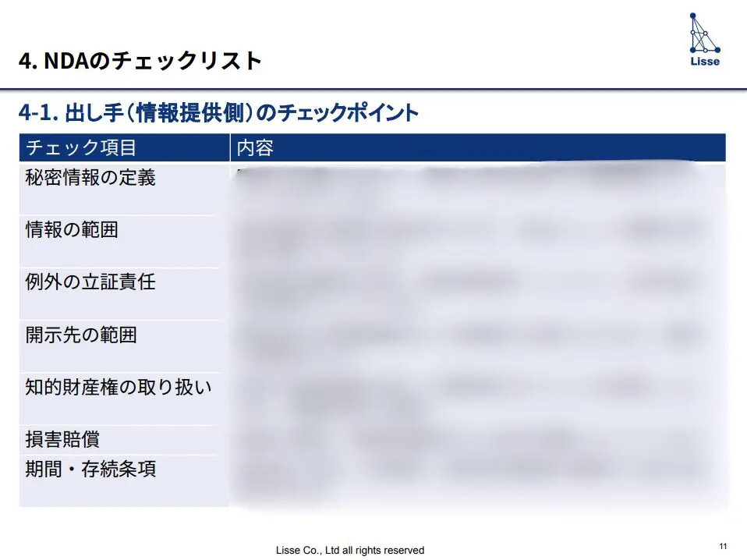747x560 pixels.
Task: Click the Lisse logo in top-right corner
Action: click(704, 39)
